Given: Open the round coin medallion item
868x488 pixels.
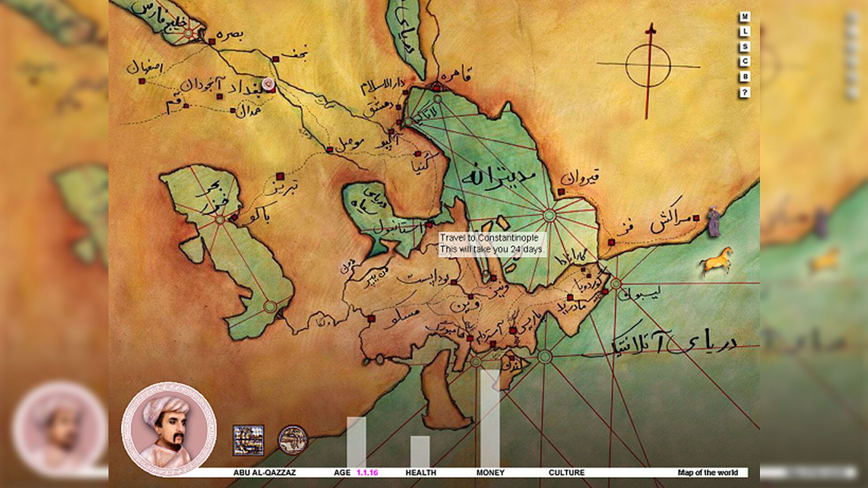Looking at the screenshot, I should coord(292,440).
